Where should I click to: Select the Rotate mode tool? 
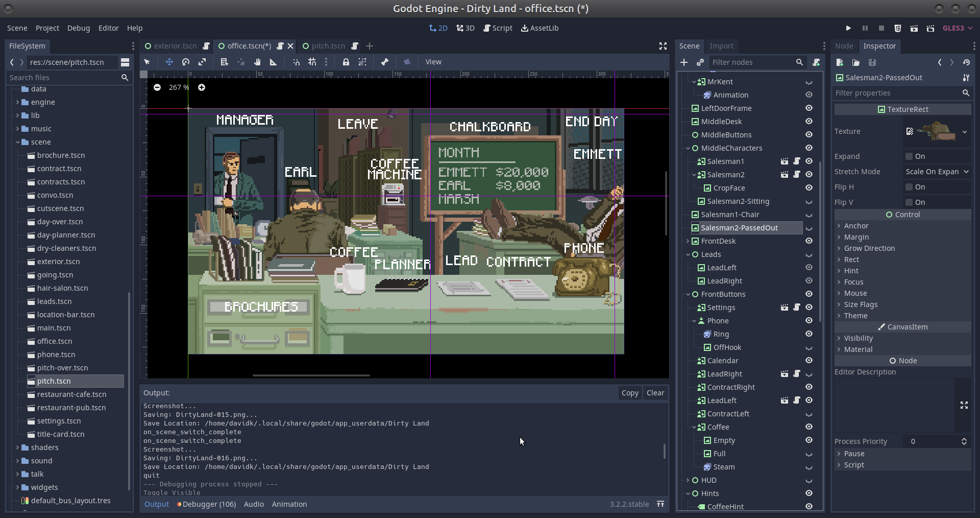click(x=186, y=62)
